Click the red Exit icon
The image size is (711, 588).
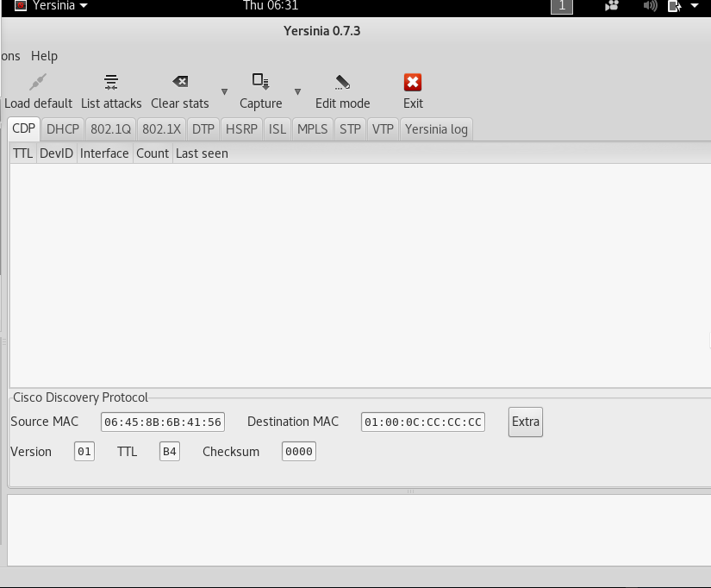[x=413, y=82]
